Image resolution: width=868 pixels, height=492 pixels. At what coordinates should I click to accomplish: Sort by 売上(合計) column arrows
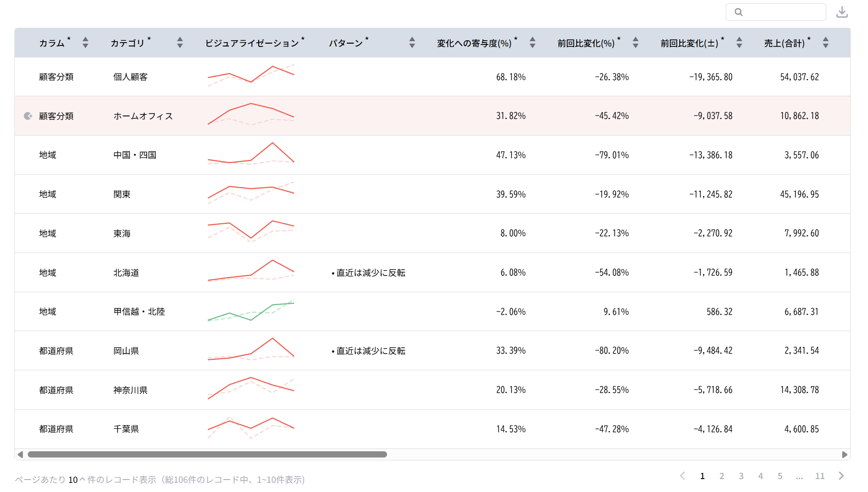point(825,43)
